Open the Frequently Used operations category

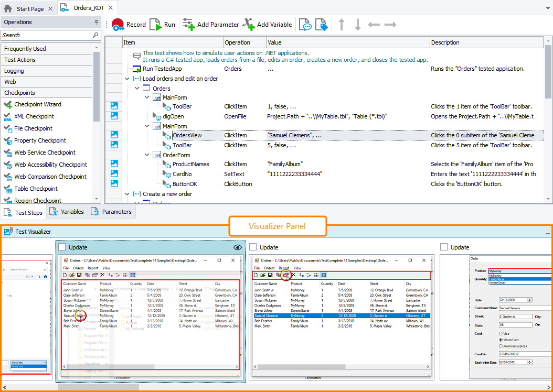[x=25, y=49]
